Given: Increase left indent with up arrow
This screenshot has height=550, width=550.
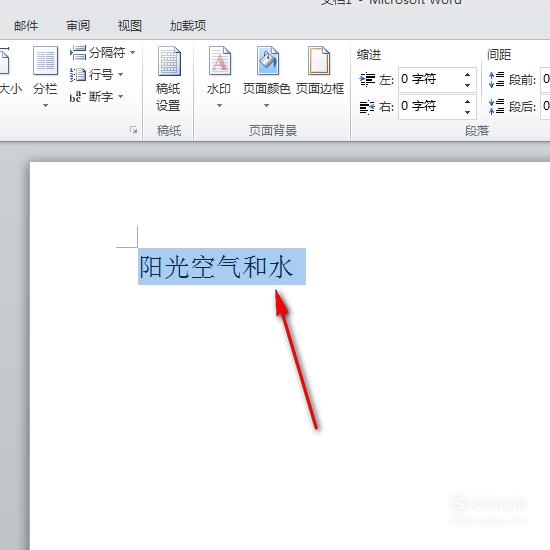Looking at the screenshot, I should (468, 75).
